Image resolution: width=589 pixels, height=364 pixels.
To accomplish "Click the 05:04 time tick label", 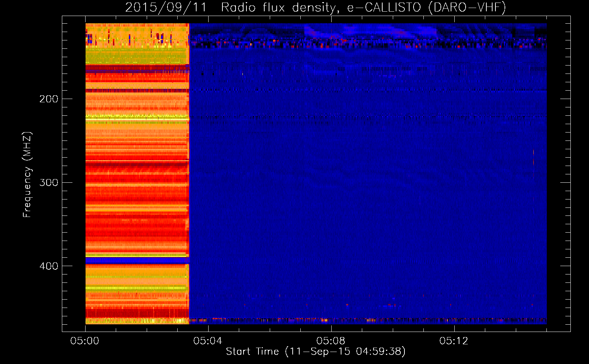I will (208, 341).
